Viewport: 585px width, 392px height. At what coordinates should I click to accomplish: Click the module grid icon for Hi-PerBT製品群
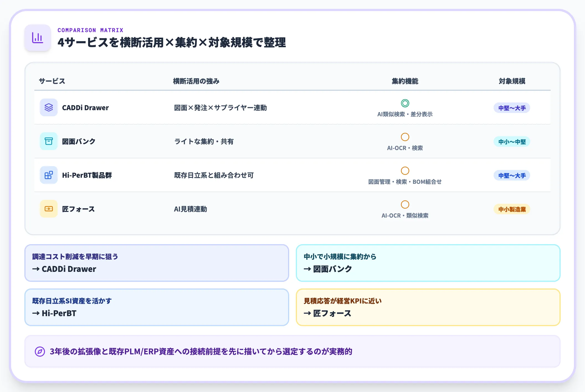(48, 175)
